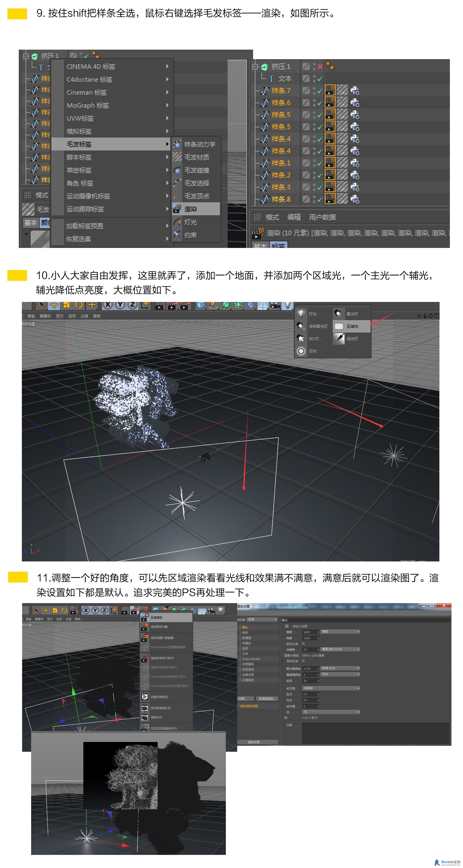Viewport: 463px width, 868px height.
Task: Open the 标准 (4:3) film aspect dropdown
Action: pyautogui.click(x=340, y=668)
